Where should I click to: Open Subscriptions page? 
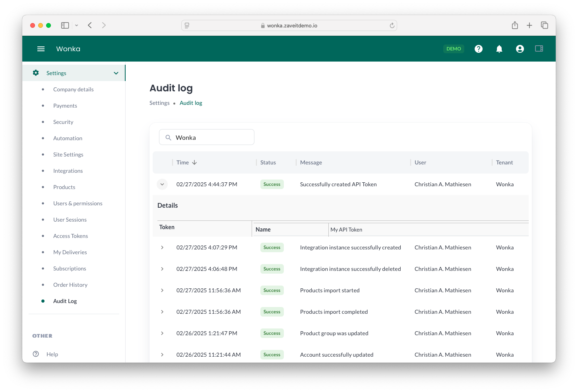click(70, 268)
